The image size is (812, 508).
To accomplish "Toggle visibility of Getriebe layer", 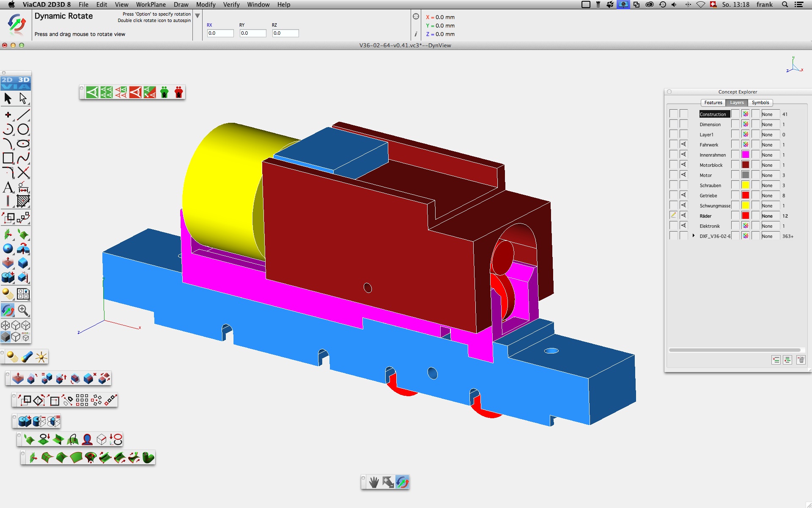I will point(683,195).
